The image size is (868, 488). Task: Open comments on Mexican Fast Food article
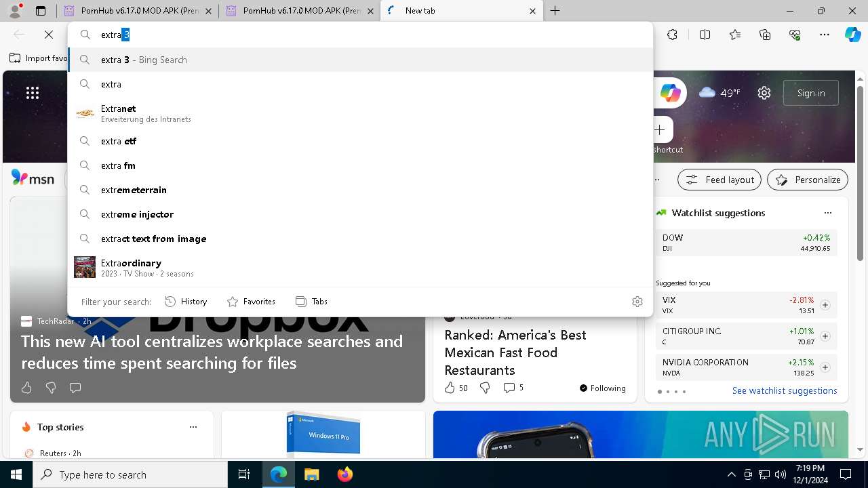[513, 388]
